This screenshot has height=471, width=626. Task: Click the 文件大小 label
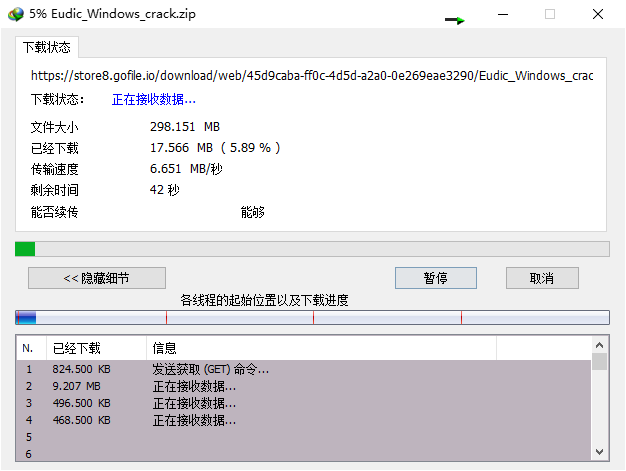[55, 127]
